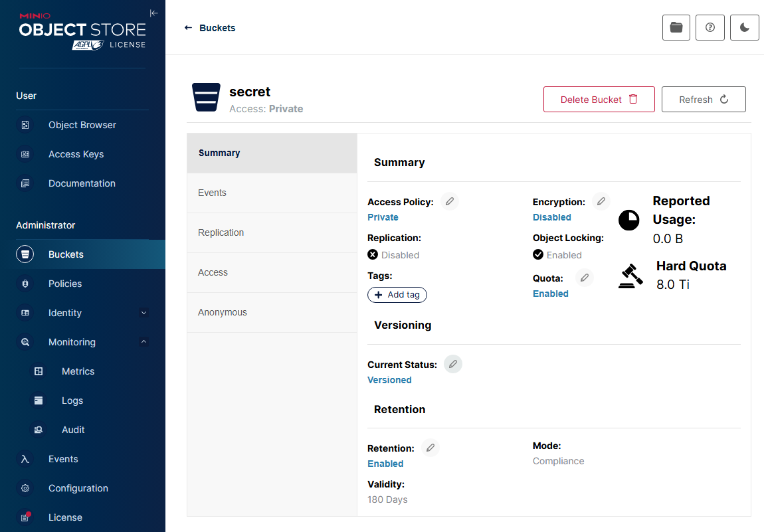Open the help question-mark icon
This screenshot has height=532, width=764.
pyautogui.click(x=710, y=28)
